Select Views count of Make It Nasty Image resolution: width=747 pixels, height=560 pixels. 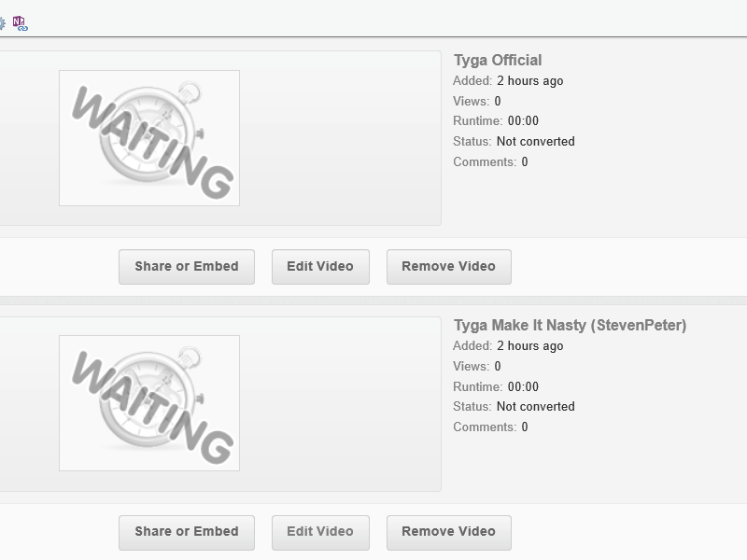(498, 367)
